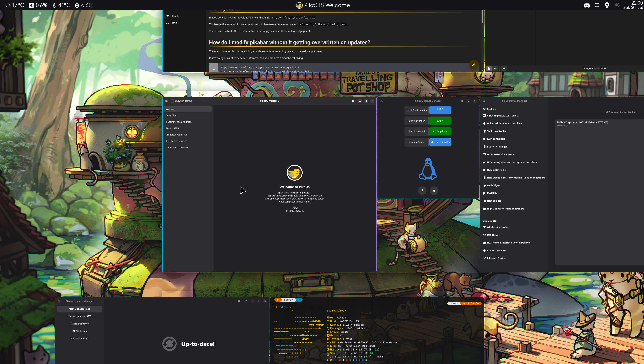This screenshot has width=644, height=364.
Task: Click the terminal prompt input area
Action: click(x=300, y=307)
